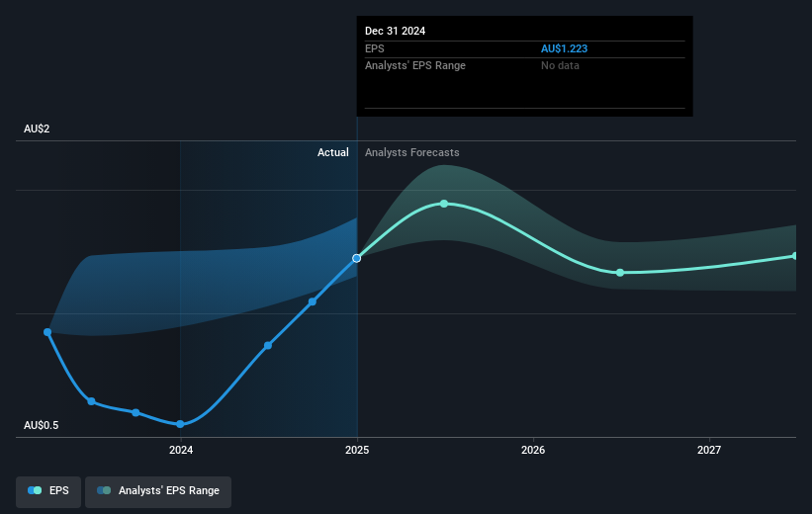Click the AU$0.5 y-axis label
This screenshot has height=514, width=812.
tap(41, 425)
